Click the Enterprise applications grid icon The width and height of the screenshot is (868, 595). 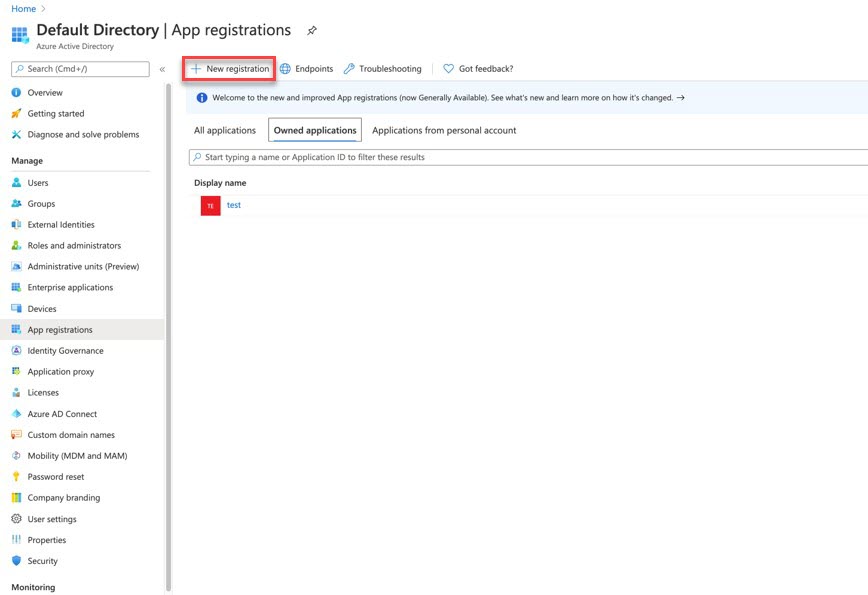17,287
